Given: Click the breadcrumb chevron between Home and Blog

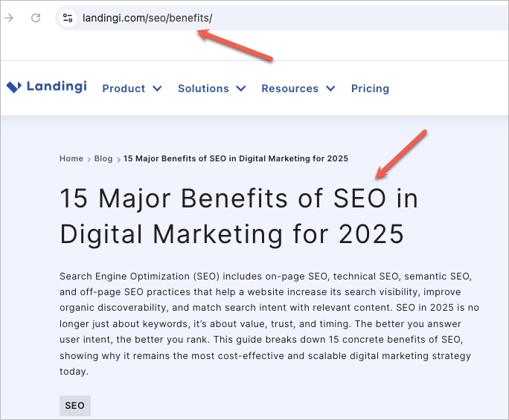Looking at the screenshot, I should coord(89,159).
